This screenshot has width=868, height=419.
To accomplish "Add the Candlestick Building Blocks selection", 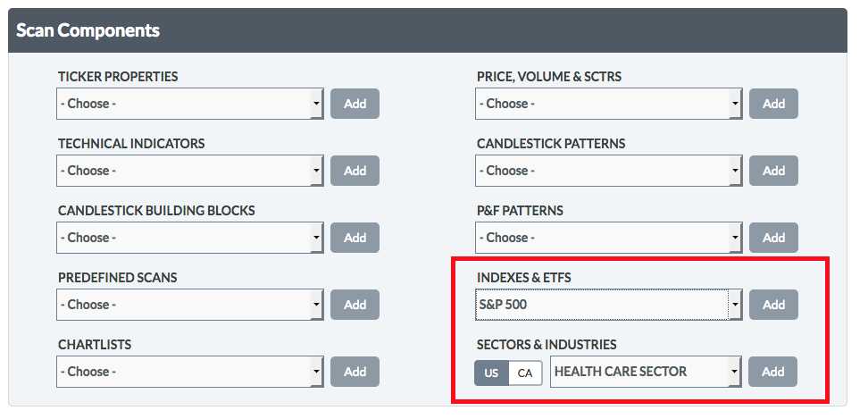I will point(355,238).
